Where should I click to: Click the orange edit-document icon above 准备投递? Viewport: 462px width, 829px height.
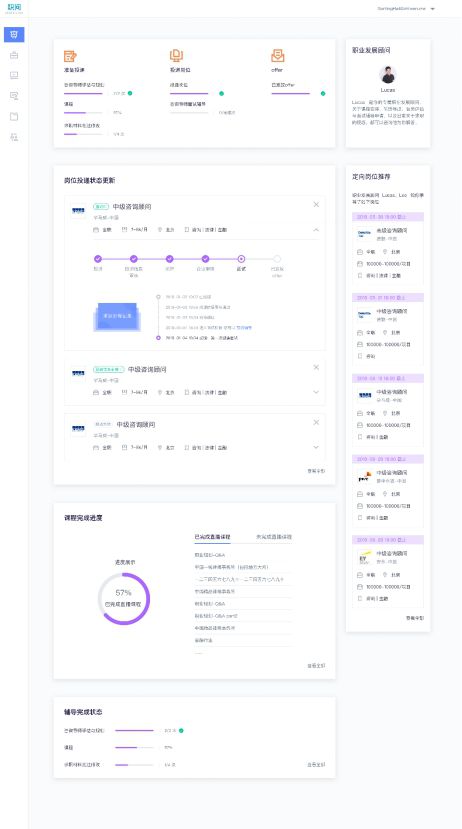point(70,56)
